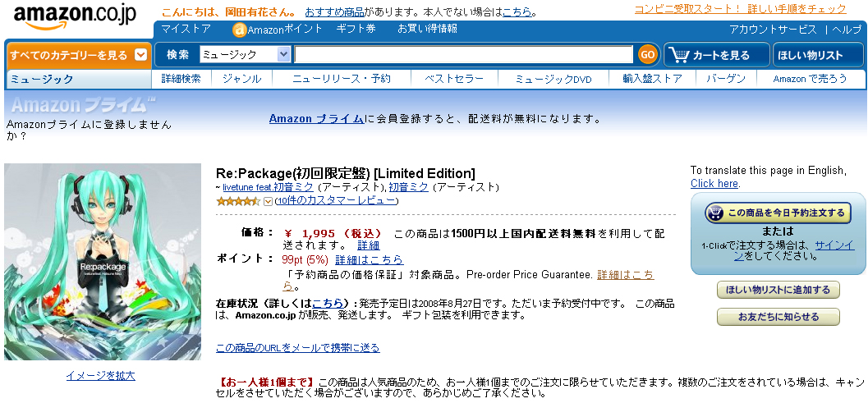The width and height of the screenshot is (868, 403).
Task: Click livetune feat.初音ミク artist link
Action: click(x=268, y=188)
